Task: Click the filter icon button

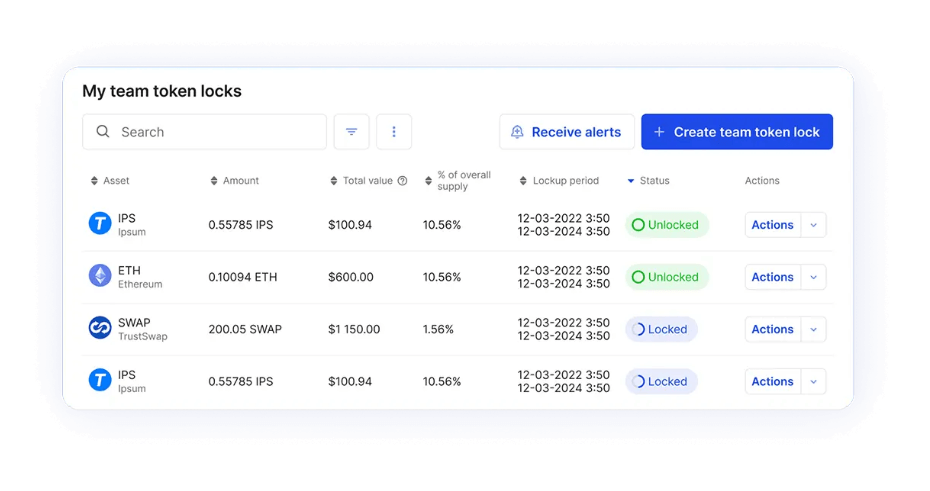Action: pyautogui.click(x=351, y=132)
